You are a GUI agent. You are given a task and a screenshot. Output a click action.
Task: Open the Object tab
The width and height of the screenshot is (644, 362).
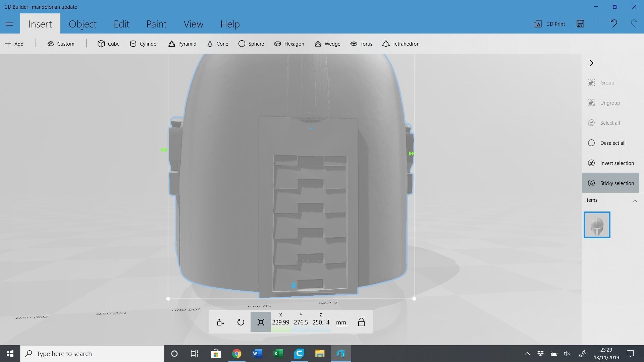click(83, 24)
